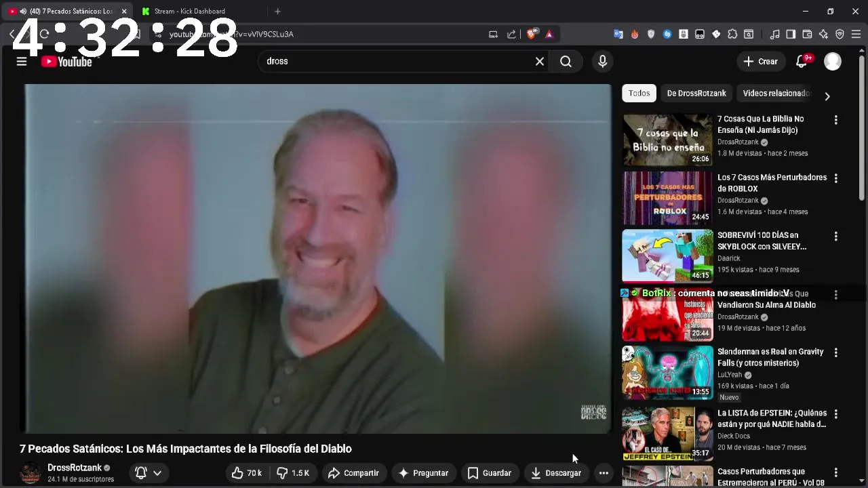The width and height of the screenshot is (868, 488).
Task: Share this page from address bar
Action: tap(511, 35)
